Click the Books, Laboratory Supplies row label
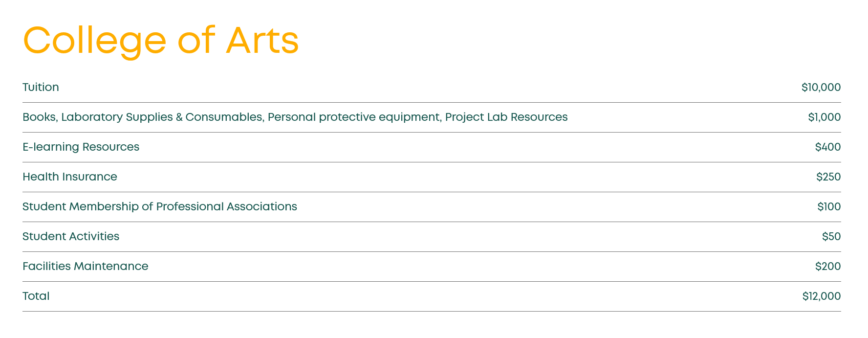 point(98,117)
